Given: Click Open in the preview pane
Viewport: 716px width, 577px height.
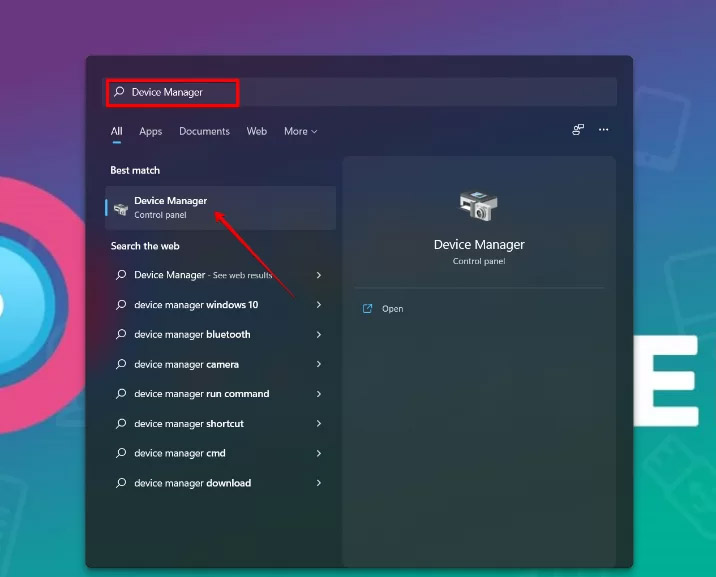Looking at the screenshot, I should (392, 309).
